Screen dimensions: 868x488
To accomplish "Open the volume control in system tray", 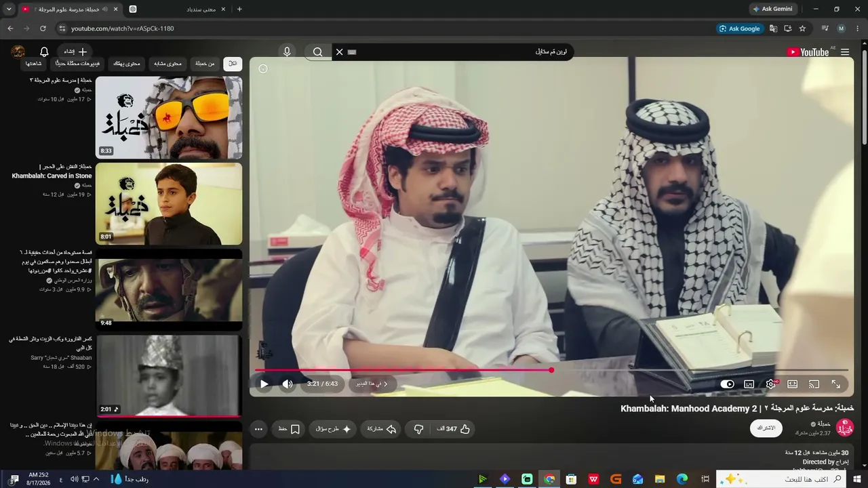I will [74, 479].
